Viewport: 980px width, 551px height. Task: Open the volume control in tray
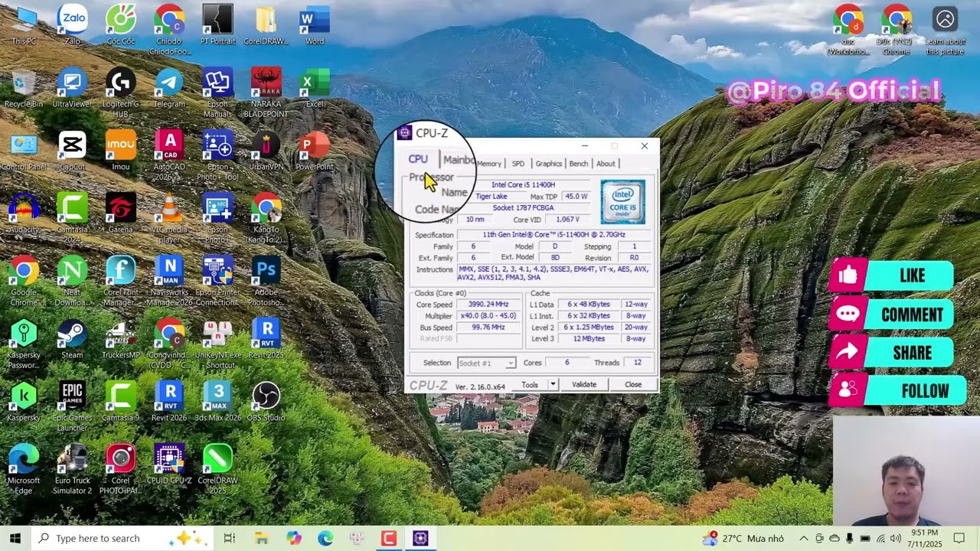click(895, 538)
